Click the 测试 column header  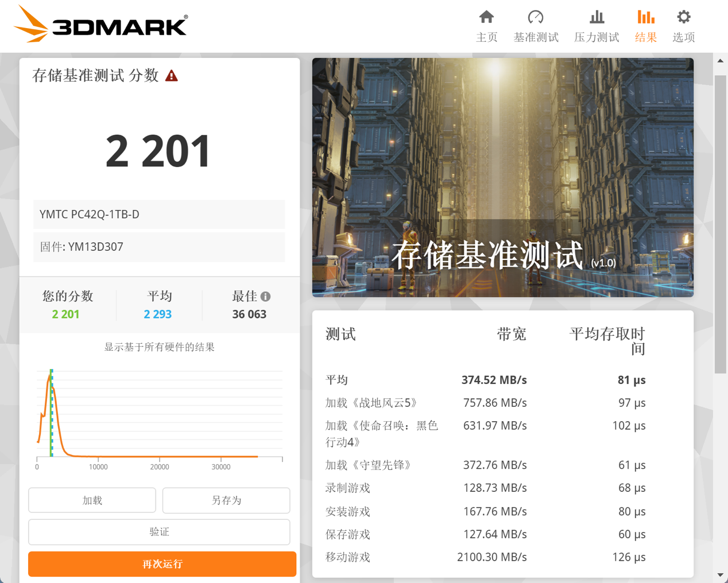click(340, 334)
